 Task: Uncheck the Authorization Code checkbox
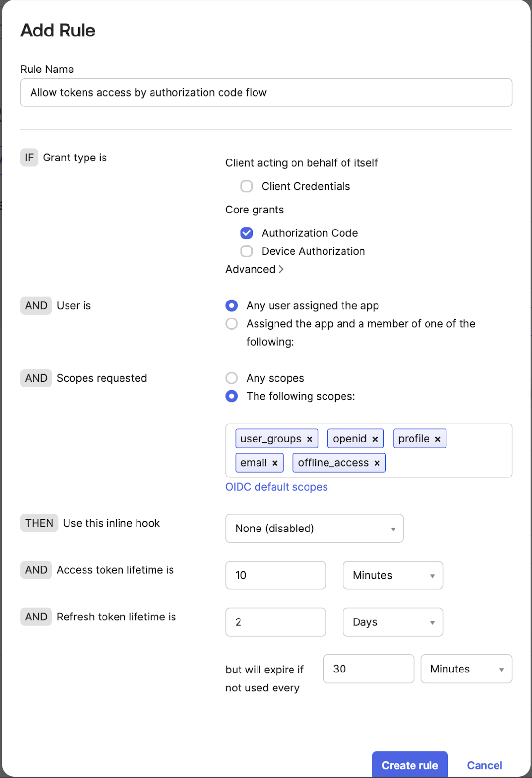pyautogui.click(x=247, y=233)
